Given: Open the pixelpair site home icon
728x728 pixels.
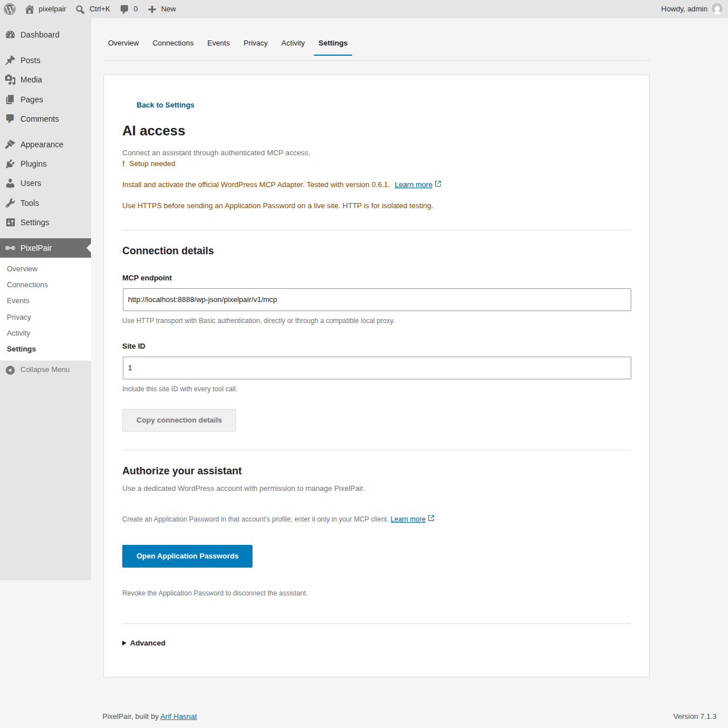Looking at the screenshot, I should 30,9.
